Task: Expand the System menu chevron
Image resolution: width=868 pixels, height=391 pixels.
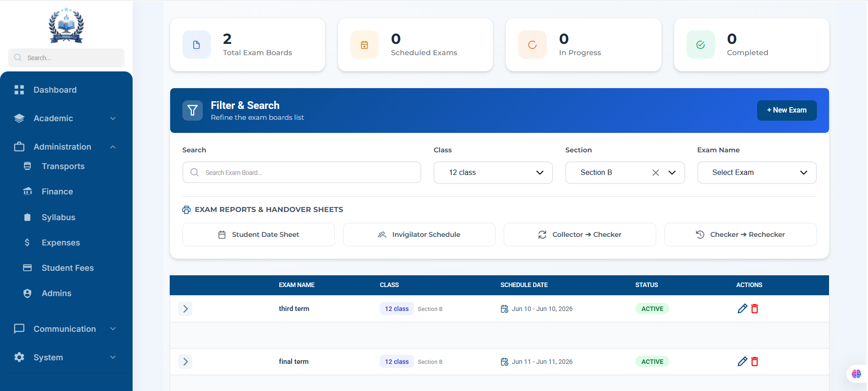Action: [x=113, y=357]
